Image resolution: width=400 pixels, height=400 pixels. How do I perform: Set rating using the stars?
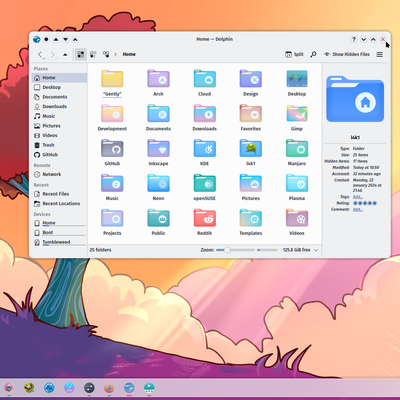click(x=365, y=203)
